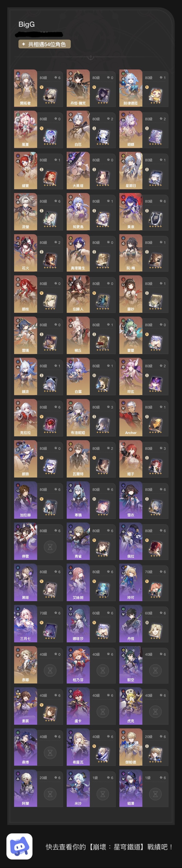The height and width of the screenshot is (868, 182).
Task: Choose the 鏡流 character portrait
Action: coord(25,376)
